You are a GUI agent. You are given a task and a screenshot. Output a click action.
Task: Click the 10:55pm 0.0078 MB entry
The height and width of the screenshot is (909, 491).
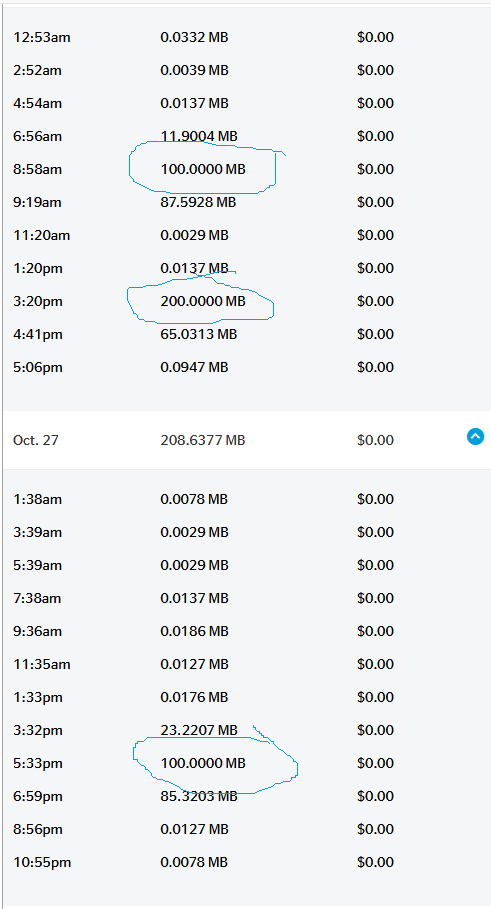pyautogui.click(x=194, y=863)
